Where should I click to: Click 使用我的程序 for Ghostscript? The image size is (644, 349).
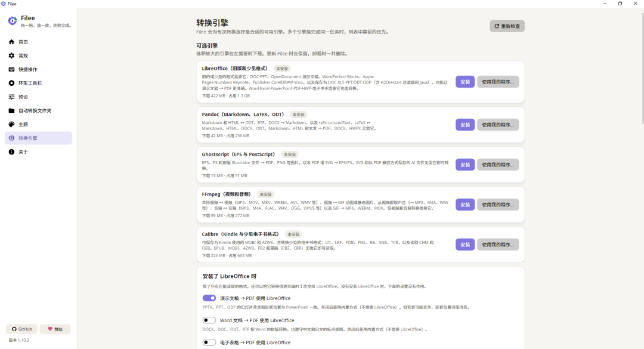coord(498,165)
